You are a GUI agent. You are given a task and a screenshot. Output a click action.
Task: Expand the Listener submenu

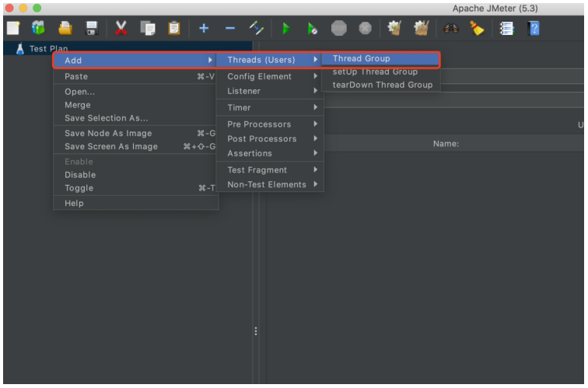(270, 91)
